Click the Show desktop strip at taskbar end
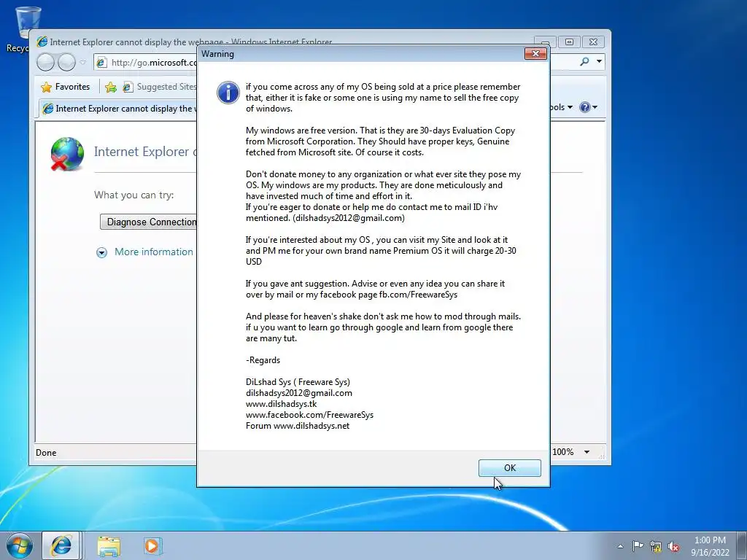Image resolution: width=747 pixels, height=560 pixels. click(742, 545)
